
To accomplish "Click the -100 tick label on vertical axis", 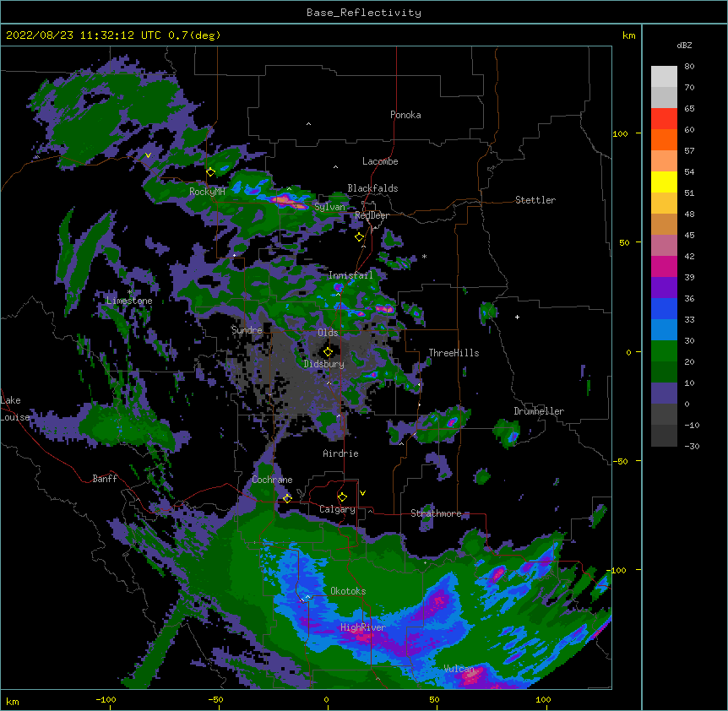I will [x=617, y=570].
